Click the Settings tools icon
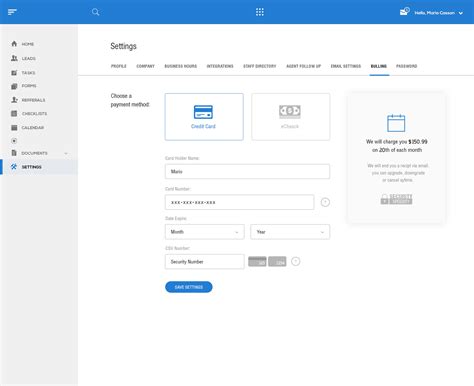474x386 pixels. click(x=14, y=167)
